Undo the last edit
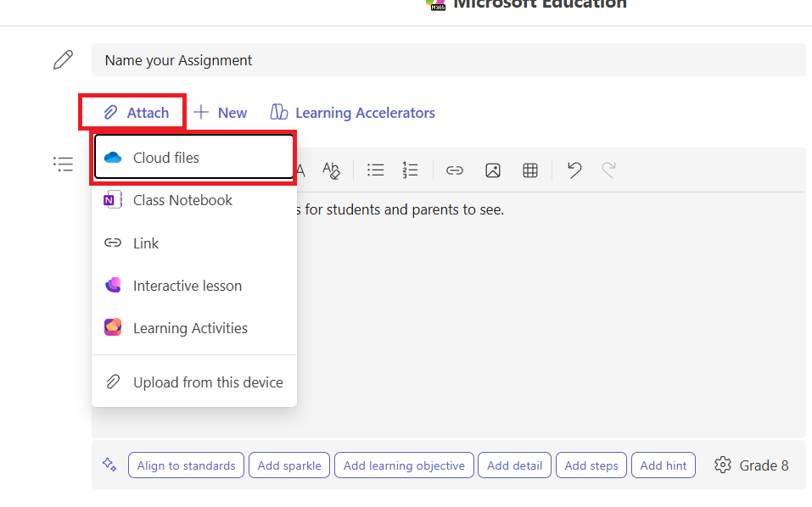 pyautogui.click(x=574, y=170)
